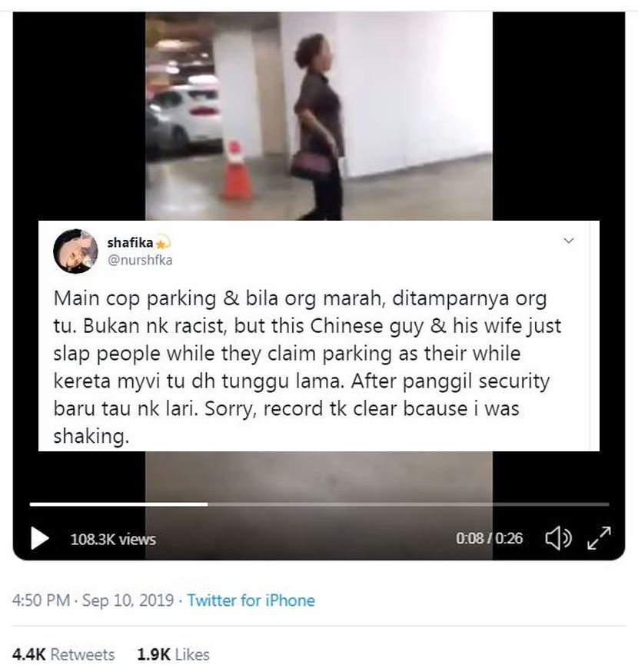View the 1.9K Likes list
Screen dimensions: 638x672
pyautogui.click(x=173, y=654)
